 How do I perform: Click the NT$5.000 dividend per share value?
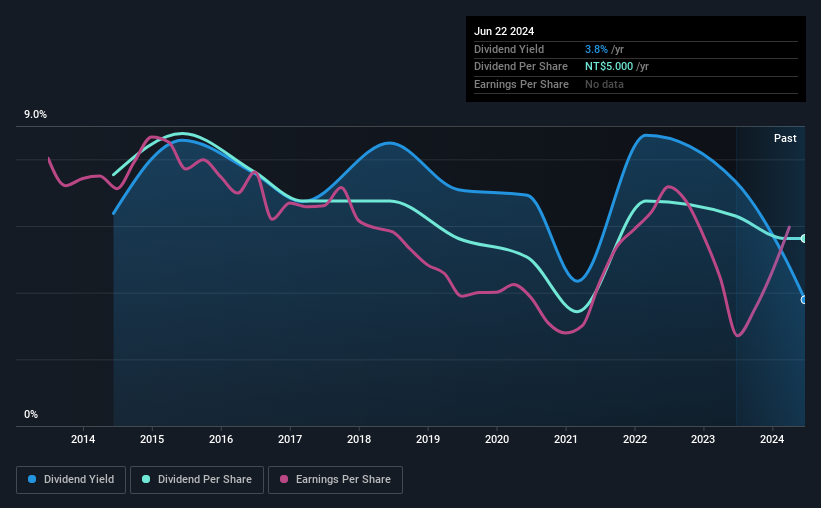609,67
